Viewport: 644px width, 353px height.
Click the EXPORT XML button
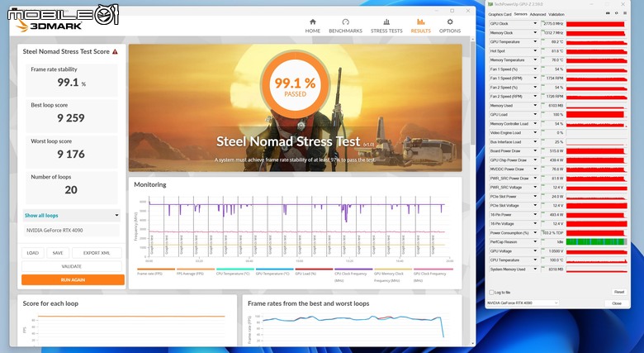tap(97, 253)
